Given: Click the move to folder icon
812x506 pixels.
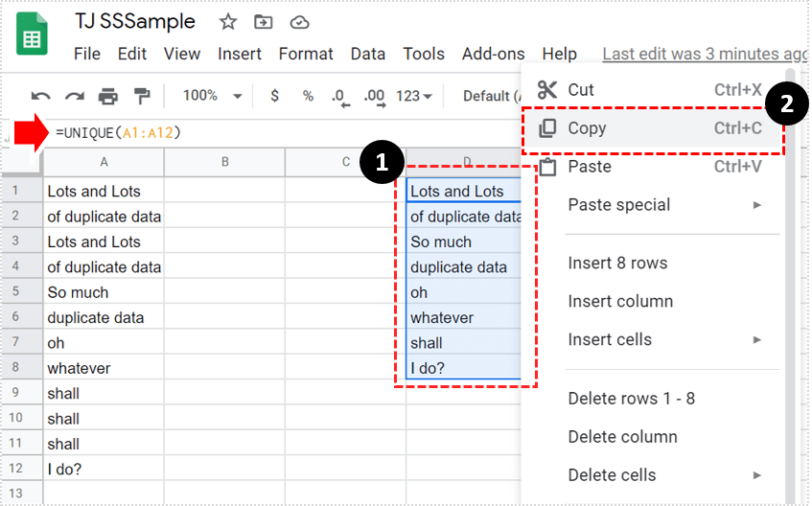Looking at the screenshot, I should tap(263, 22).
